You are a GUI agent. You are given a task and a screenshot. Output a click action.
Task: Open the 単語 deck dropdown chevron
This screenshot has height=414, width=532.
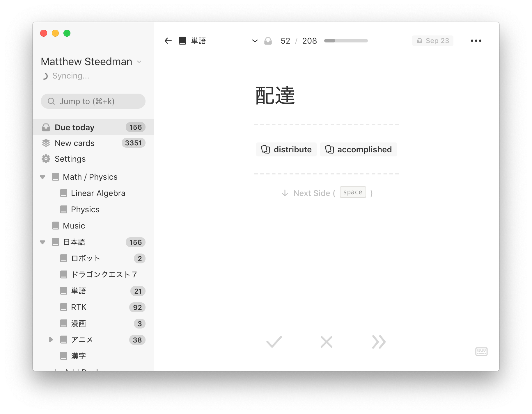[x=255, y=41]
